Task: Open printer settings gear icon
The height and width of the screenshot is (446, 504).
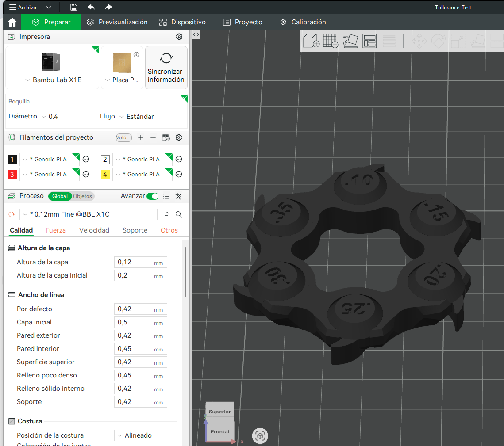Action: (x=179, y=37)
